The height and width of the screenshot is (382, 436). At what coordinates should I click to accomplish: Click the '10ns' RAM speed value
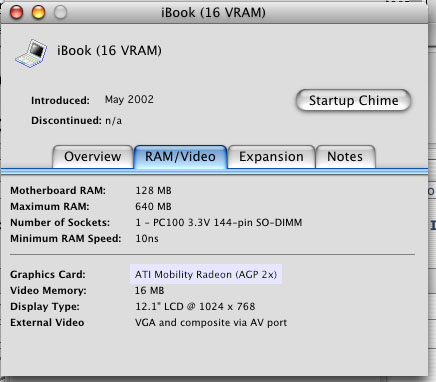pos(147,239)
